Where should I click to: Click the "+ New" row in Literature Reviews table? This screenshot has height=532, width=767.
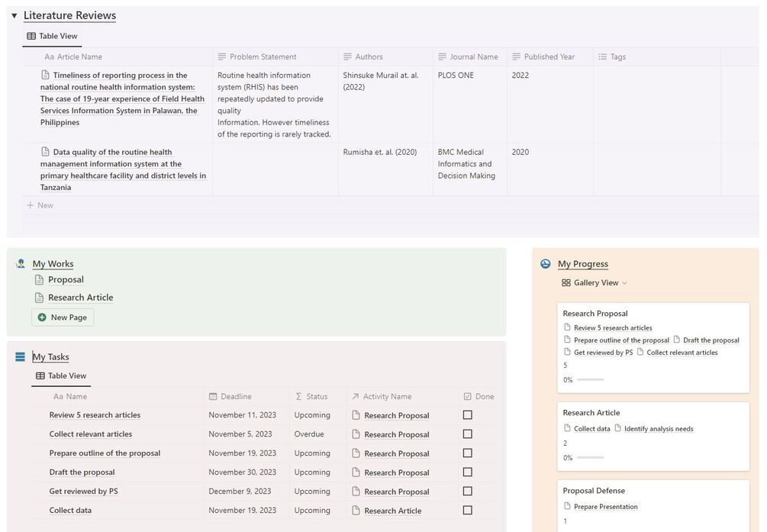(39, 205)
